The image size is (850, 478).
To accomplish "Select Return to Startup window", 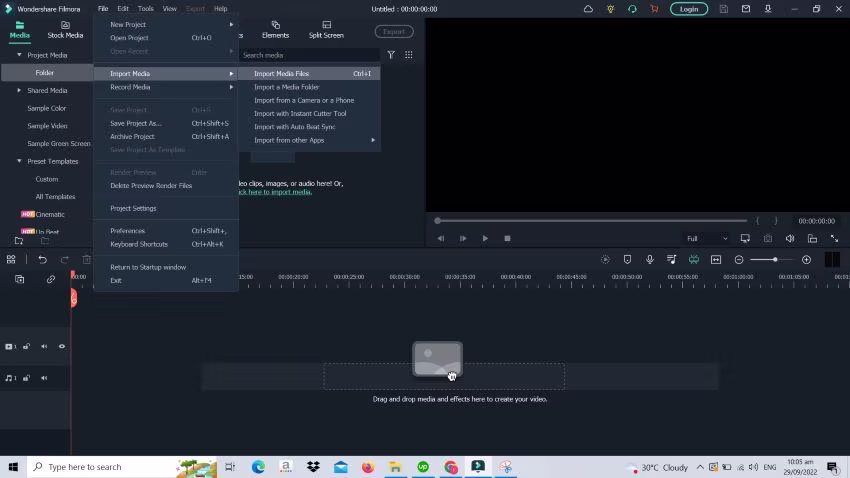I will coord(166,267).
